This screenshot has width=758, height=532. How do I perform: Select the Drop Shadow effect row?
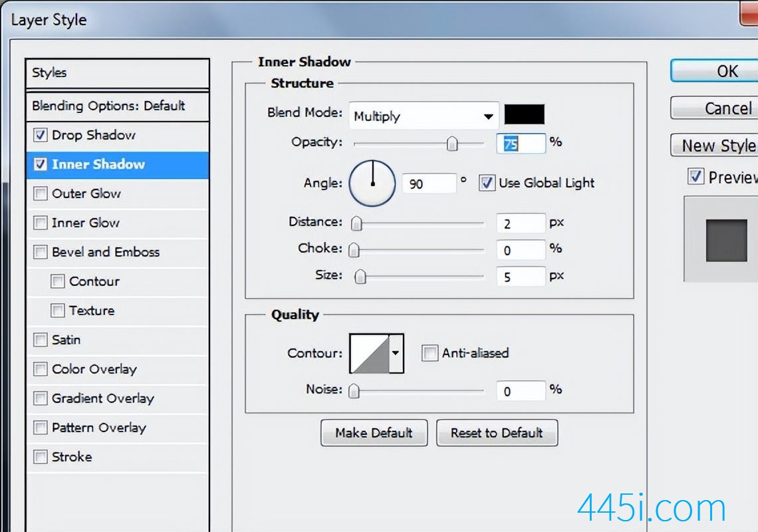pyautogui.click(x=118, y=135)
